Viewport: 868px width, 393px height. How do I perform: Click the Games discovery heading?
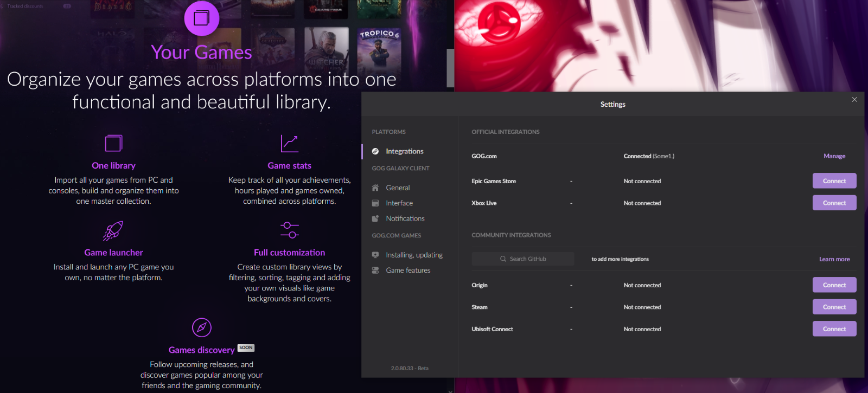[x=201, y=350]
